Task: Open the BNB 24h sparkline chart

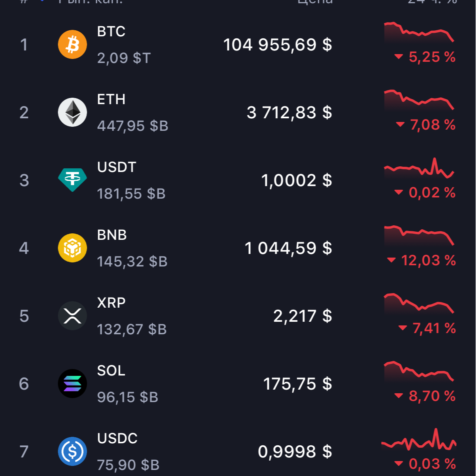Action: [419, 236]
